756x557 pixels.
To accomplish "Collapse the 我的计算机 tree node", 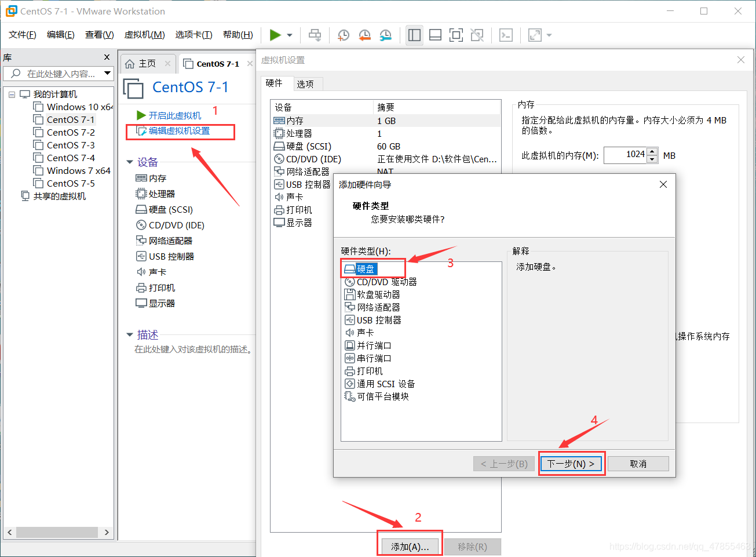I will [12, 94].
